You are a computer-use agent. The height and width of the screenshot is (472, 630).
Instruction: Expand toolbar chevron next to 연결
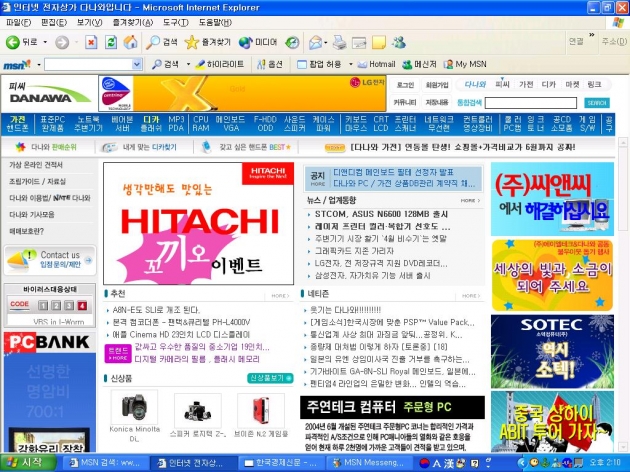pyautogui.click(x=591, y=35)
